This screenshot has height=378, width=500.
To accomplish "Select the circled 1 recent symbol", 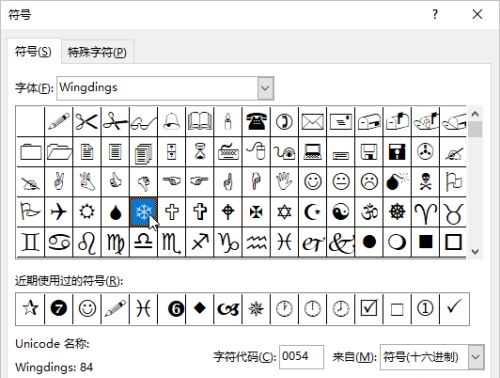I will click(425, 308).
